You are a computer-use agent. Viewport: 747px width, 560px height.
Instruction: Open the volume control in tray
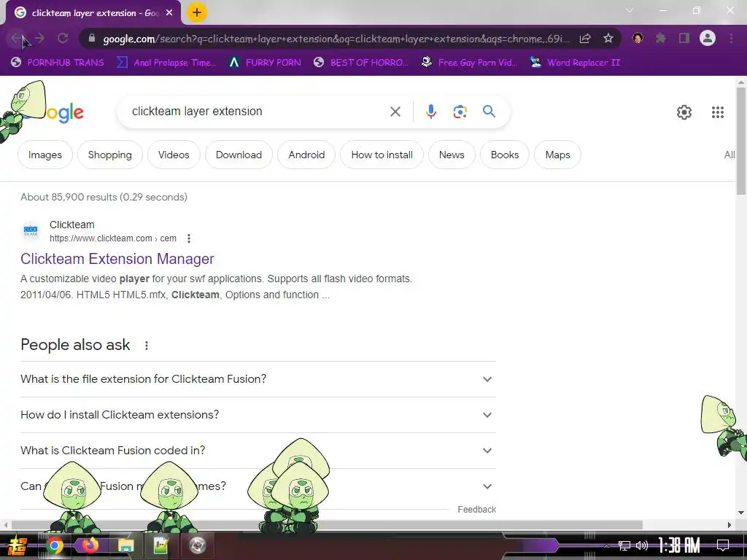click(x=642, y=545)
